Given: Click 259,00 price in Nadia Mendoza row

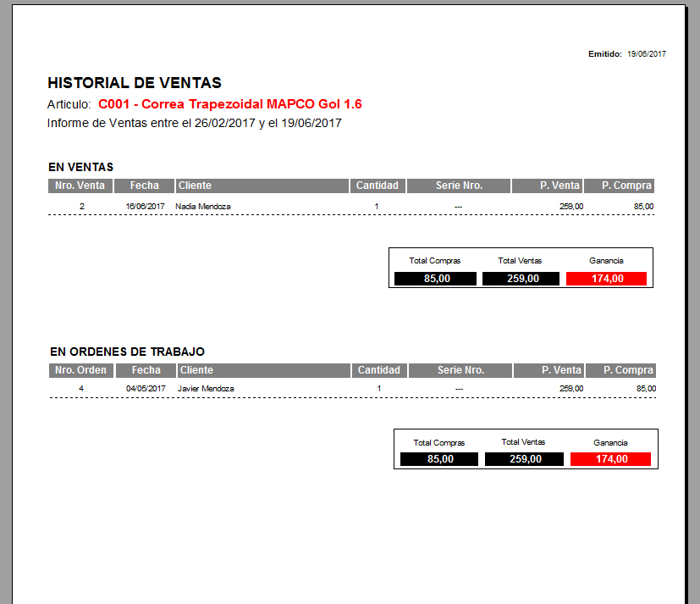Looking at the screenshot, I should coord(571,207).
